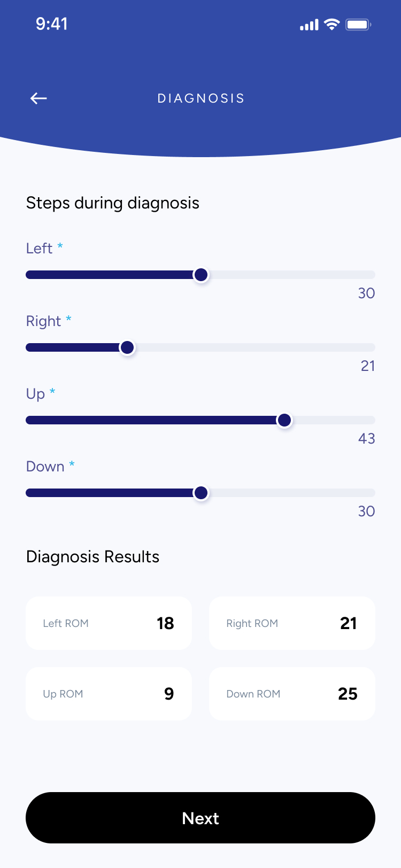Tap the Diagnosis Results heading
401x868 pixels.
point(92,557)
